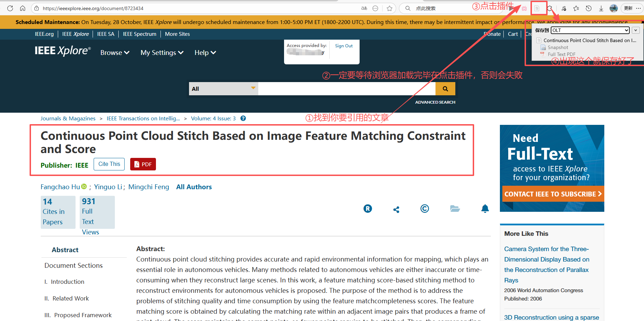The image size is (644, 321).
Task: Click the Cite This button
Action: 109,164
